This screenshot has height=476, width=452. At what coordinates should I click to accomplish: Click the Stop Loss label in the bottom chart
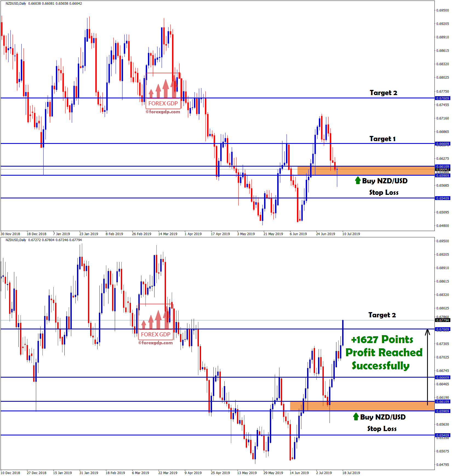point(382,429)
